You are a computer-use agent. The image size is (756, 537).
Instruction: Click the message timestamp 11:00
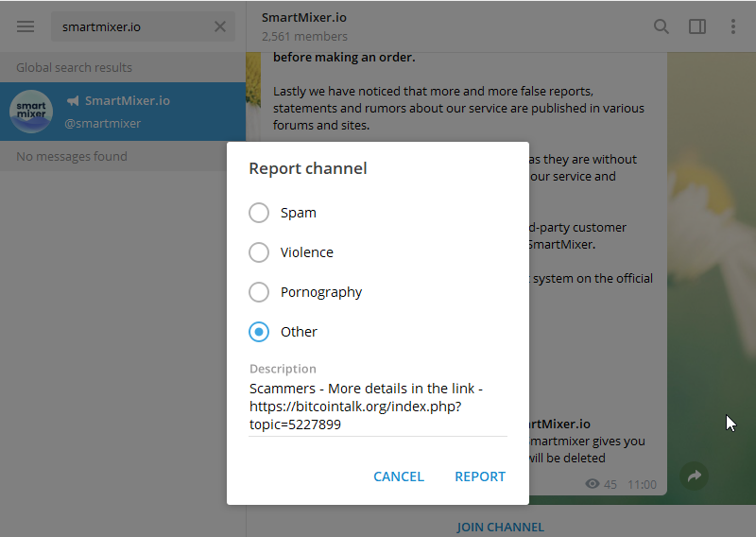point(643,484)
